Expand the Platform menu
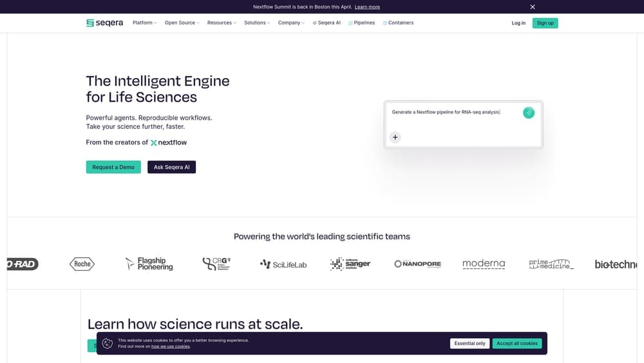 [x=144, y=23]
